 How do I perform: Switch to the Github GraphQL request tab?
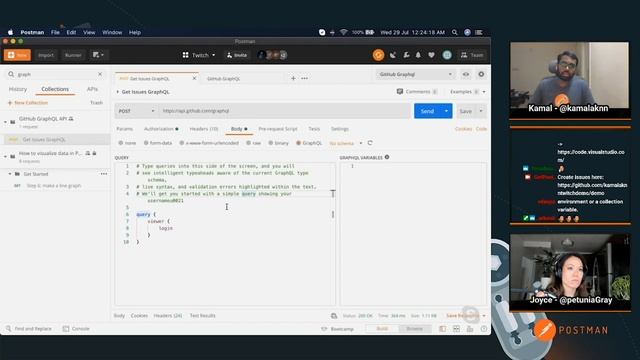click(223, 78)
